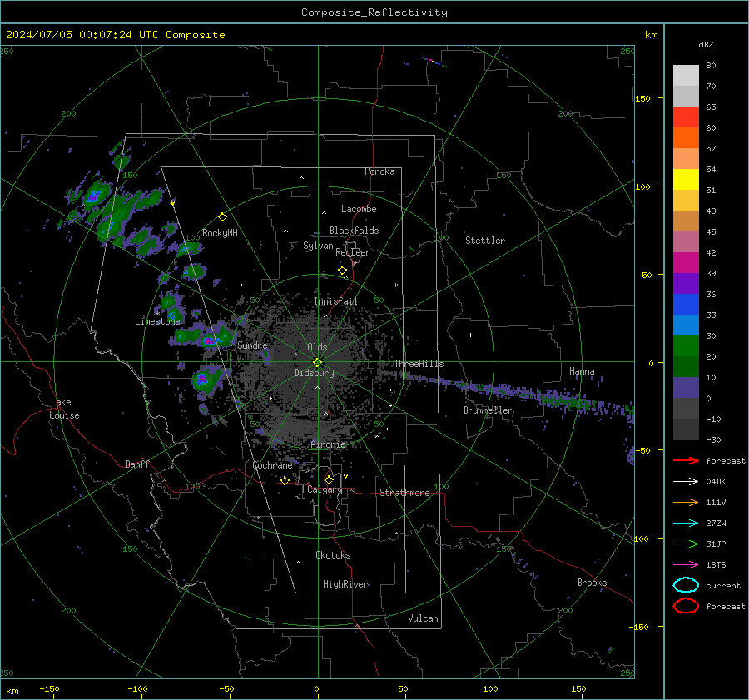Click the Stettler town label
Image resolution: width=749 pixels, height=700 pixels.
tap(485, 241)
